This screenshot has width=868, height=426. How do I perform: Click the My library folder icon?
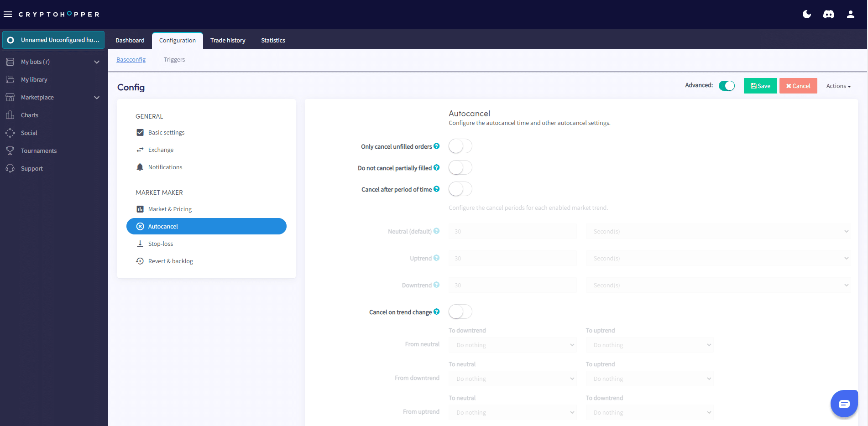(x=10, y=79)
